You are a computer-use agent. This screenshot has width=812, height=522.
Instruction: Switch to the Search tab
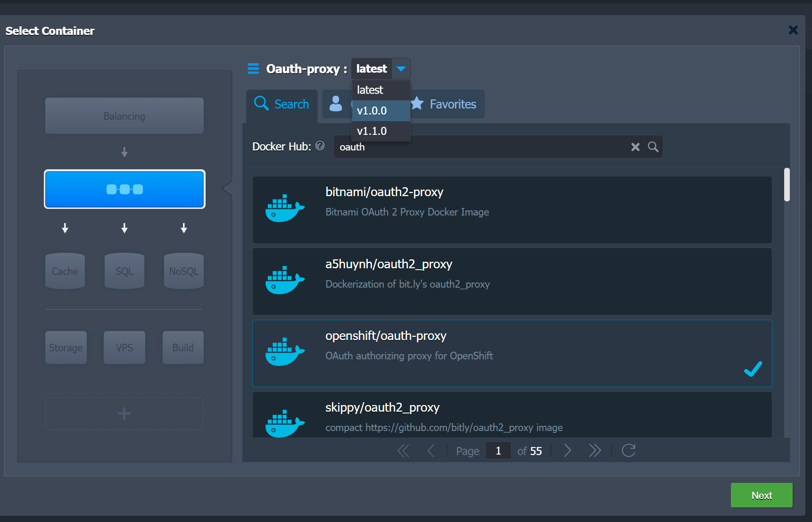[282, 104]
